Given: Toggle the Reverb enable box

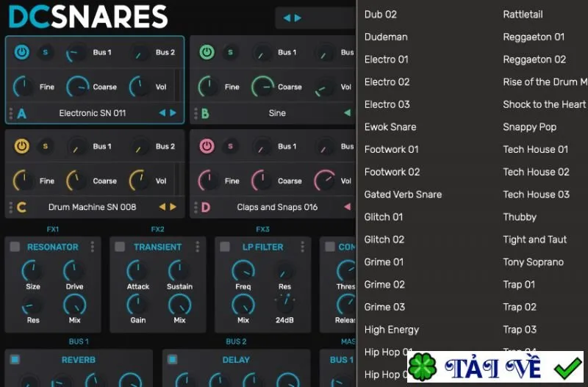Looking at the screenshot, I should (15, 359).
